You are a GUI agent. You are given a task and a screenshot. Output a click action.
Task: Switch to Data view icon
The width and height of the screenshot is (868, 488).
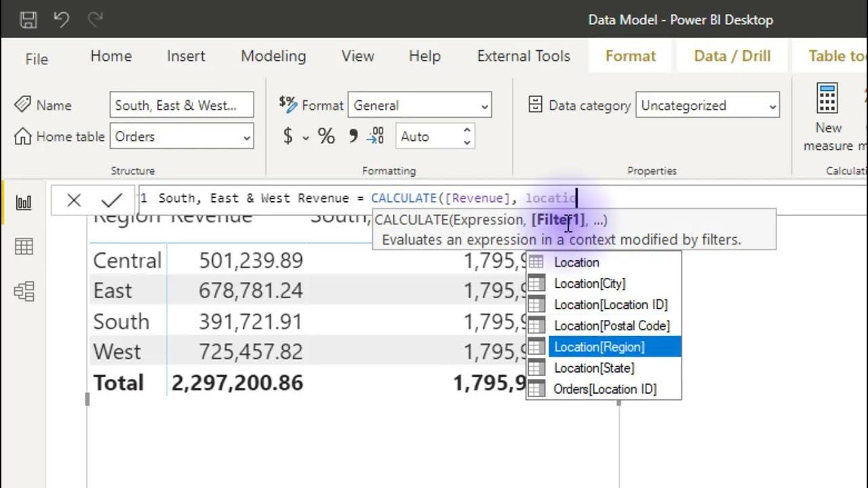[24, 247]
